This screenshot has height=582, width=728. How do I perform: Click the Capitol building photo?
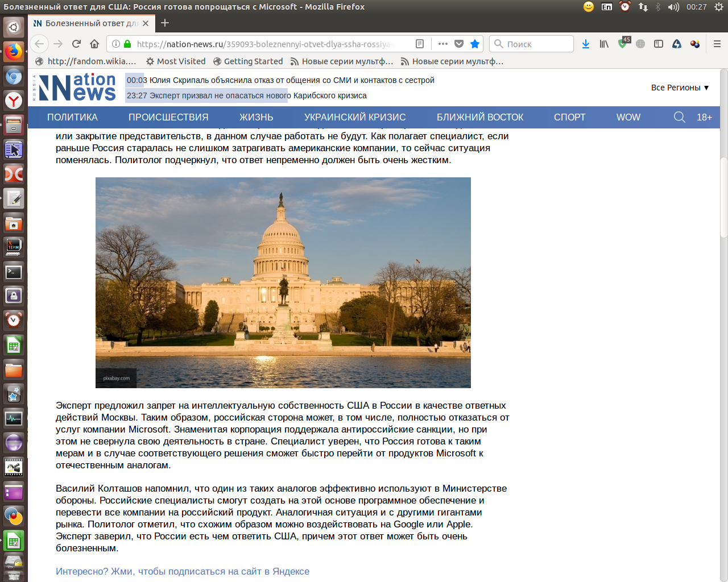[x=283, y=282]
